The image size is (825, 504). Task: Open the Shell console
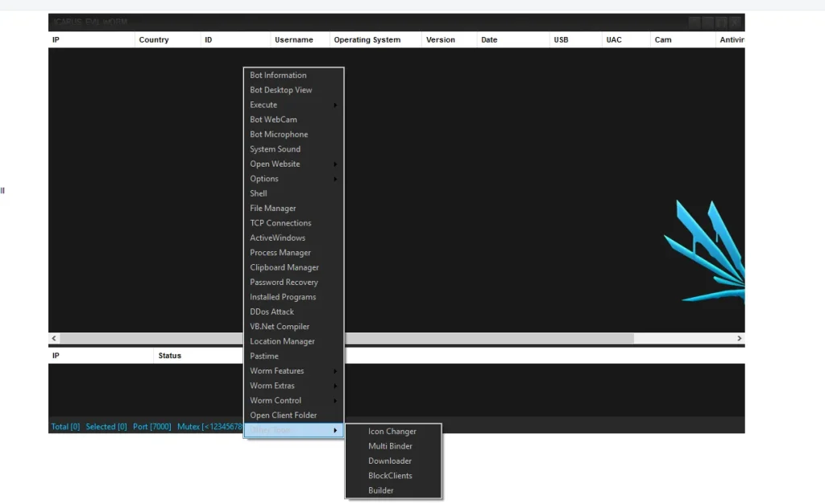point(258,193)
